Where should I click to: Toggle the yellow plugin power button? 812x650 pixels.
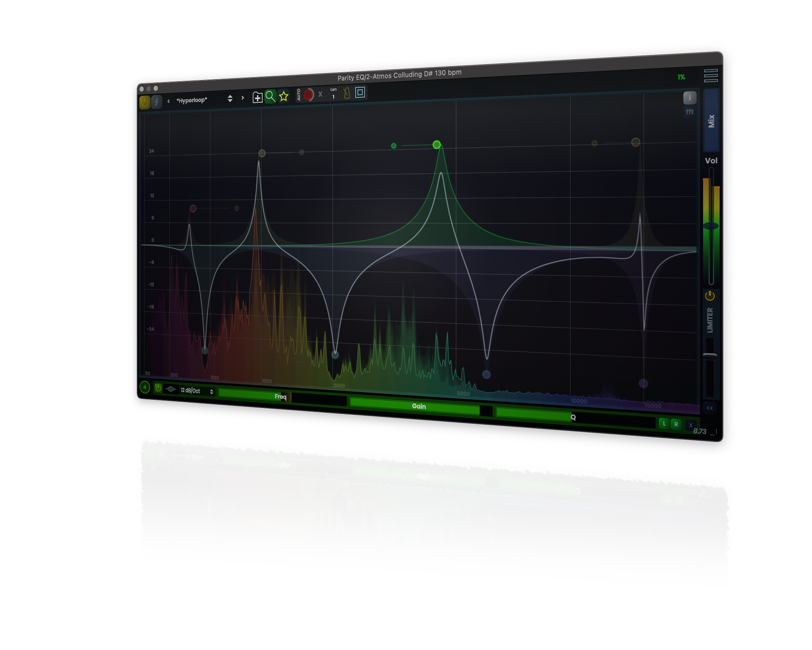tap(145, 102)
